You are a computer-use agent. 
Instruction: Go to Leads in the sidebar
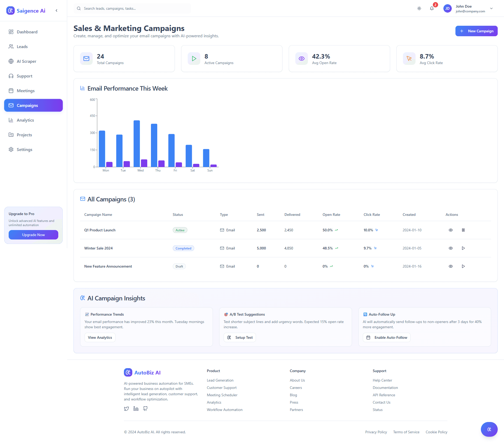(33, 46)
